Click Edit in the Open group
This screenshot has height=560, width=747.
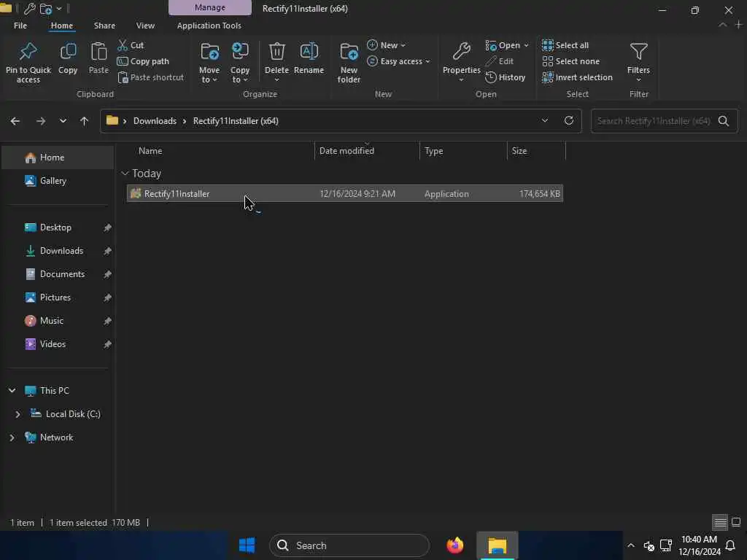coord(499,61)
